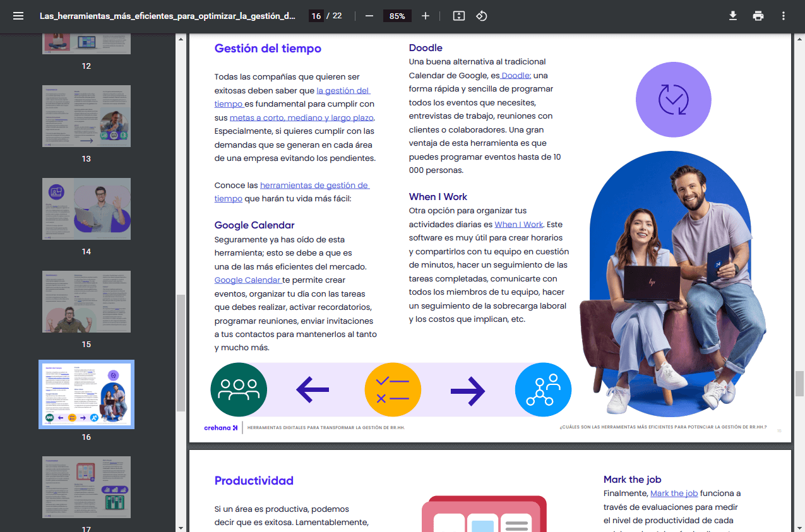
Task: Click the 85% zoom level field
Action: (x=397, y=16)
